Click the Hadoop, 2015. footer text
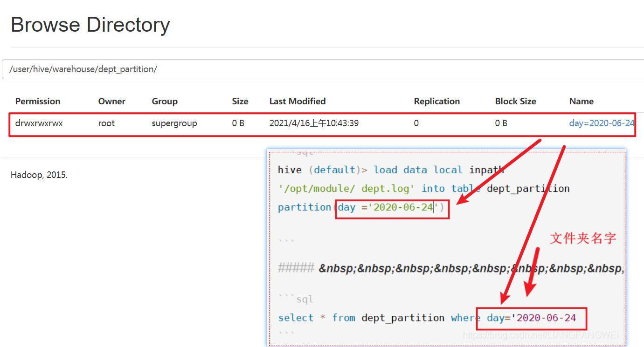644x347 pixels. coord(39,176)
